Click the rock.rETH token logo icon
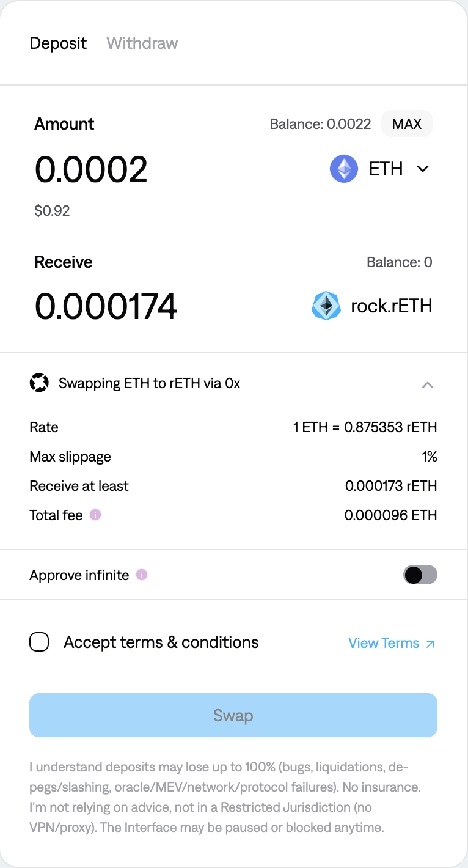Viewport: 468px width, 868px height. point(326,306)
